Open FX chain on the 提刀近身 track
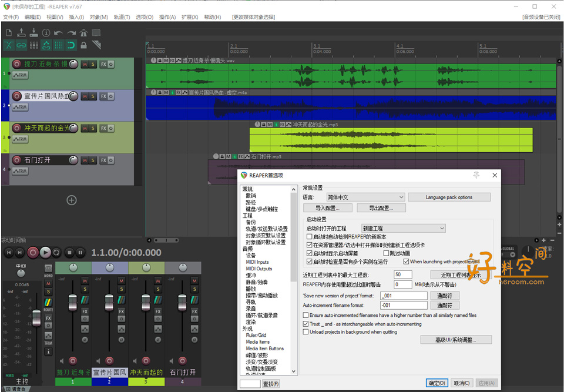The height and width of the screenshot is (392, 564). pyautogui.click(x=103, y=63)
